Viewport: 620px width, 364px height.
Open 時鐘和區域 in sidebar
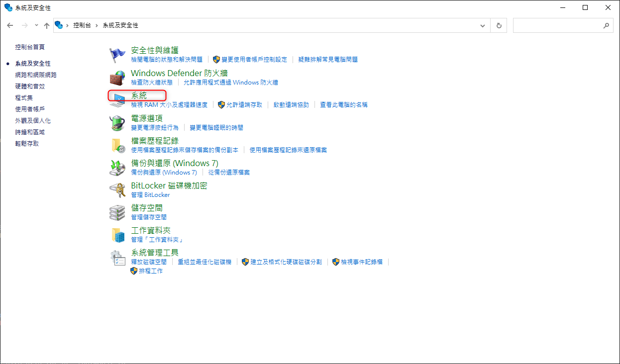(x=30, y=132)
